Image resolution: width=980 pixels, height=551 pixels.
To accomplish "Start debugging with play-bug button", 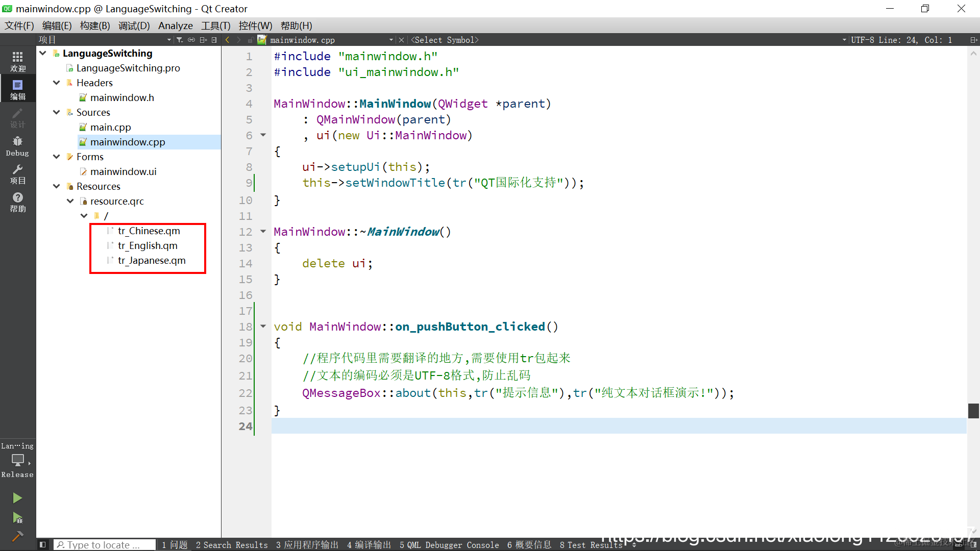I will pos(17,518).
